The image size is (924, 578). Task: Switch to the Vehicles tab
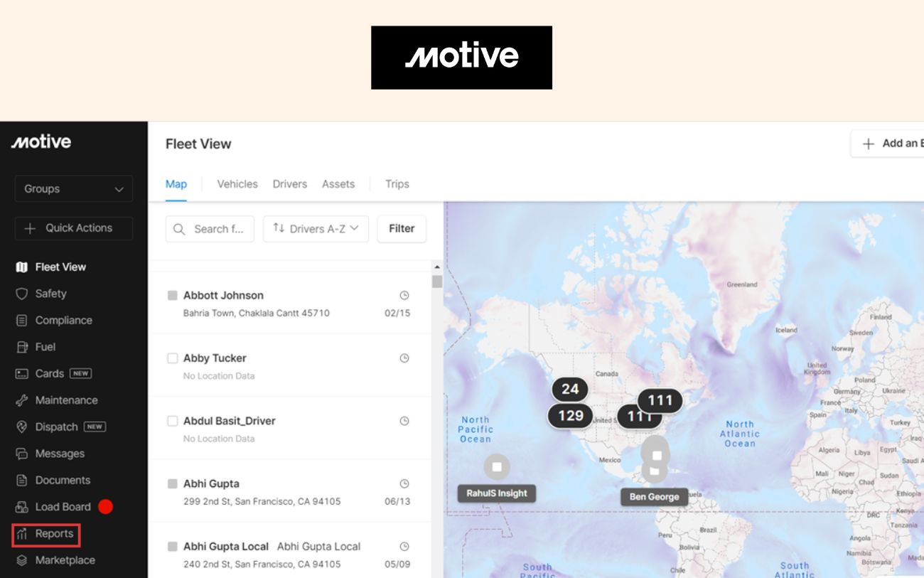[237, 184]
